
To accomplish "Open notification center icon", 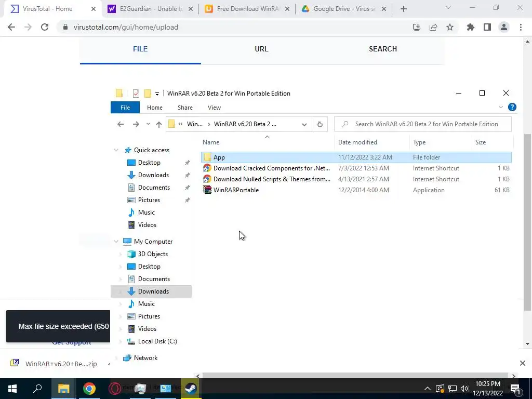I will tap(515, 389).
